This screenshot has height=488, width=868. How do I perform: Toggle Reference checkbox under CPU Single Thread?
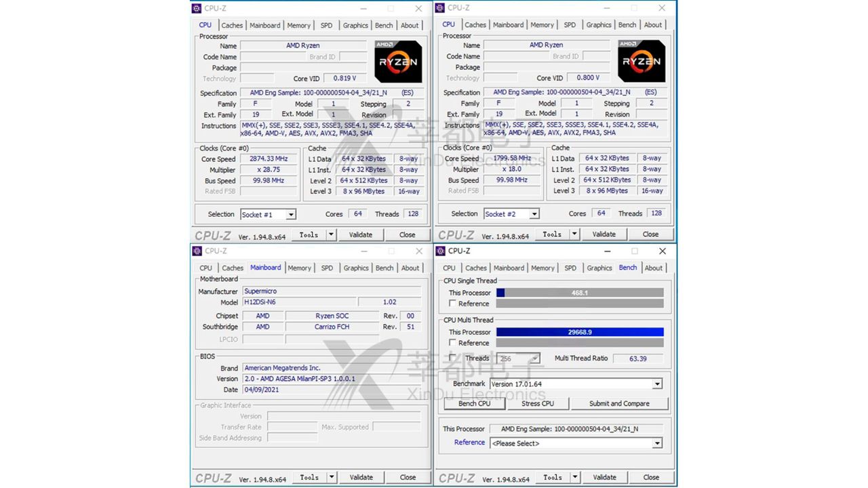pyautogui.click(x=453, y=304)
